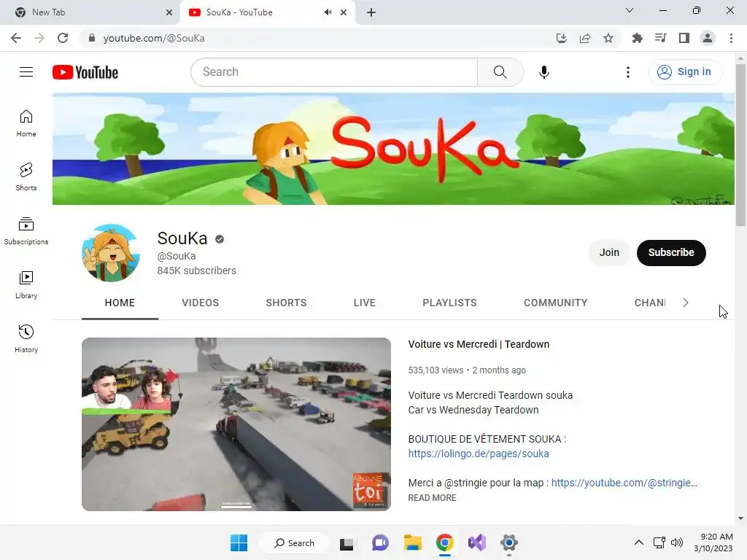The width and height of the screenshot is (747, 560).
Task: Open YouTube settings three-dot menu
Action: [628, 72]
